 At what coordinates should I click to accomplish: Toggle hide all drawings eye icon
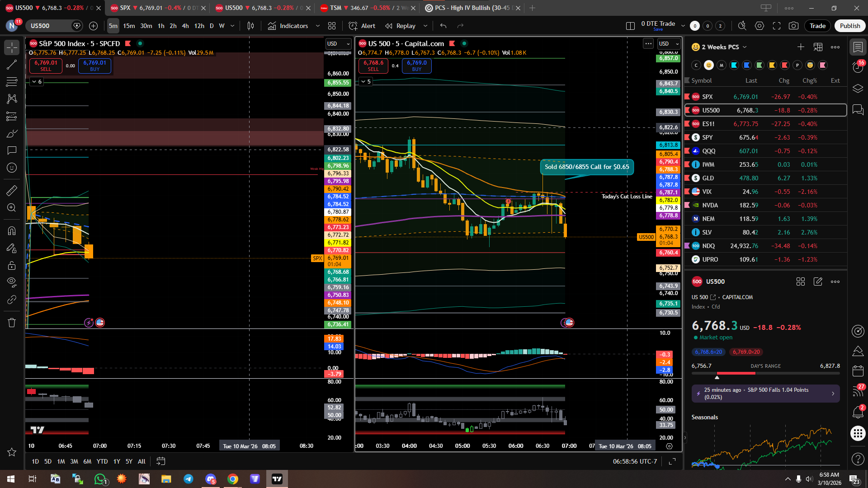(12, 282)
